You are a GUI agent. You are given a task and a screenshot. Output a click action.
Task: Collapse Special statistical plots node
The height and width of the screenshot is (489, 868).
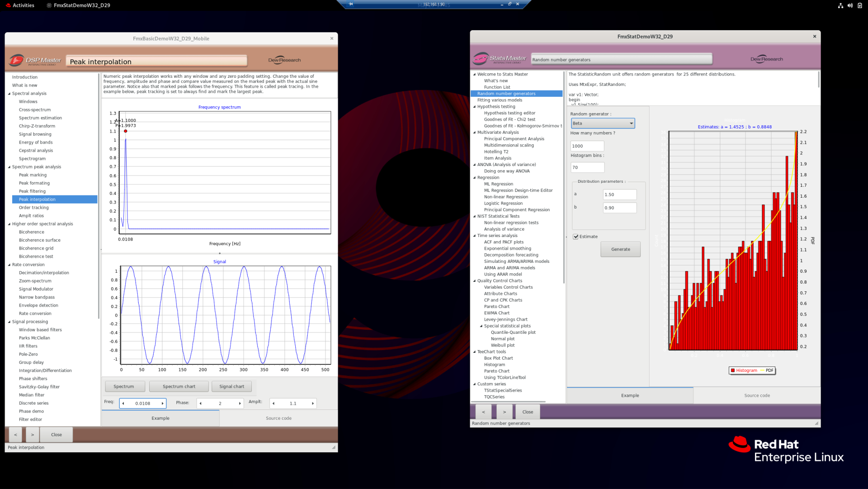[481, 326]
